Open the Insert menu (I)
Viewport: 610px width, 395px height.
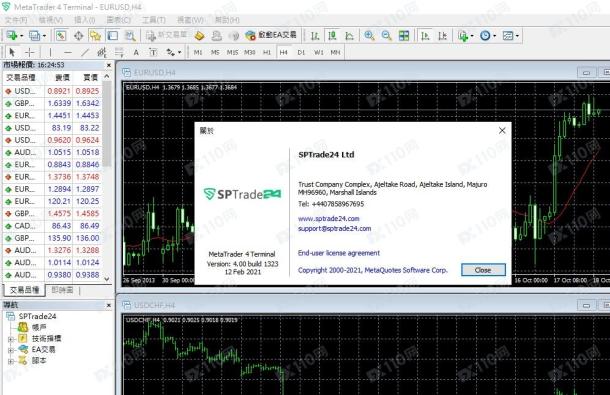pyautogui.click(x=84, y=20)
